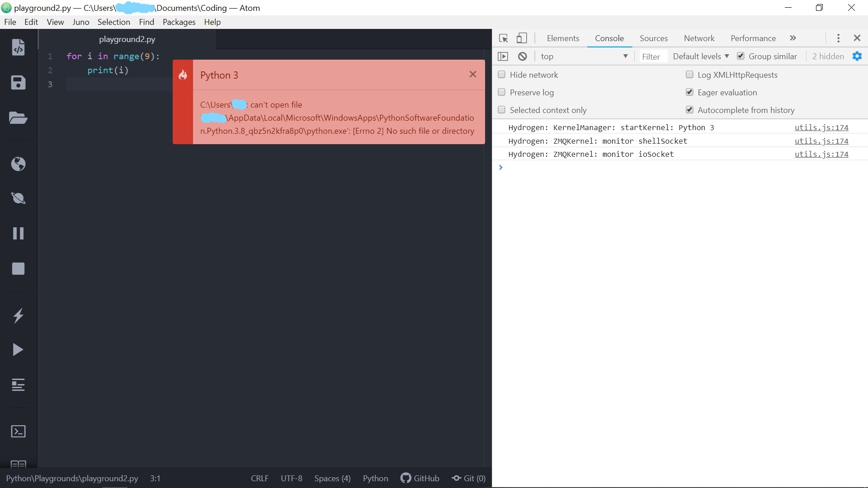The image size is (868, 488).
Task: Open the Packages menu
Action: [x=179, y=22]
